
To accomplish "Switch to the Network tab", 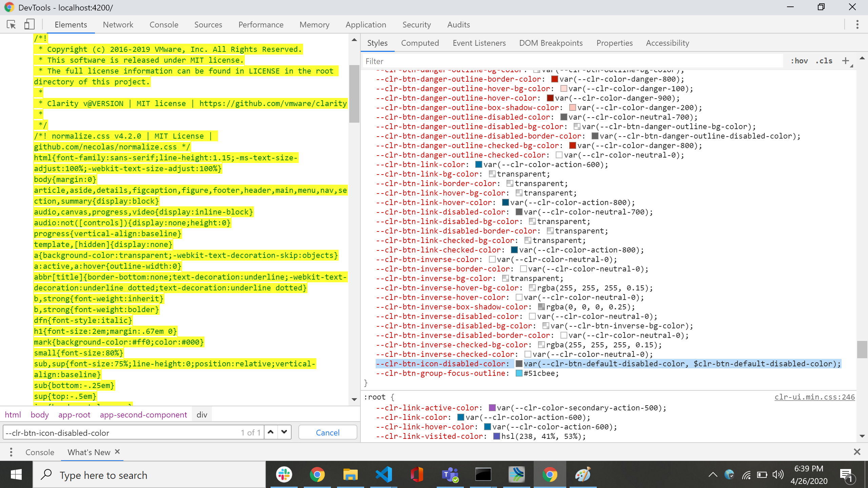I will point(118,25).
